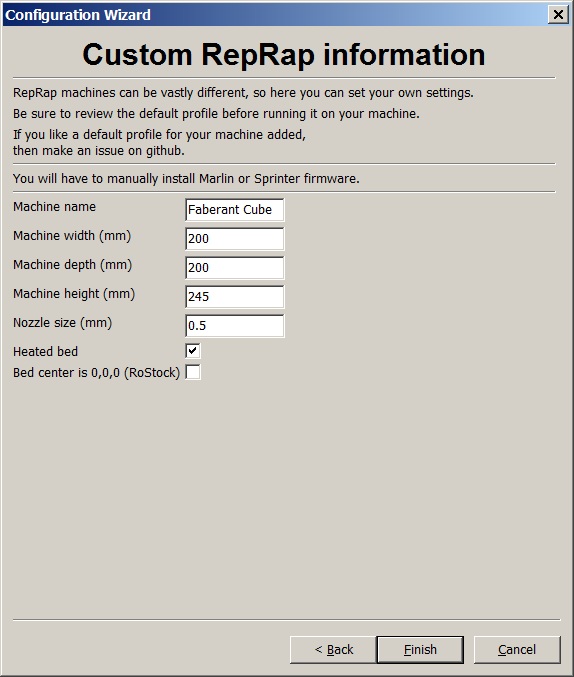This screenshot has width=574, height=677.
Task: Click the Heated bed label text
Action: (45, 351)
